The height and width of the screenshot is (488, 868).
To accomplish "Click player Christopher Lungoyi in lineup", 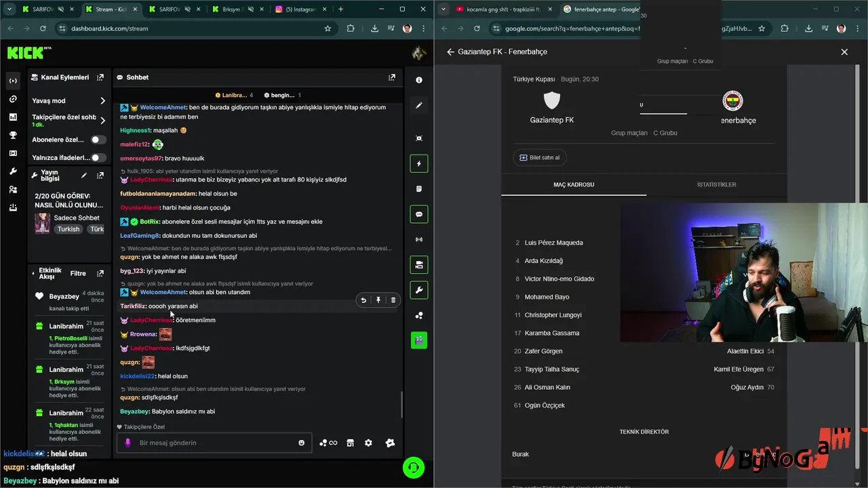I will pos(553,315).
